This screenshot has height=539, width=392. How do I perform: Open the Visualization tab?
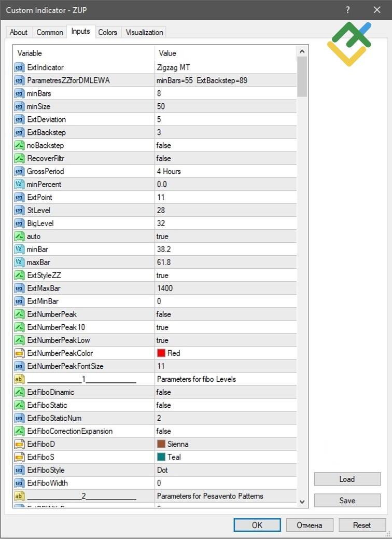pyautogui.click(x=144, y=32)
